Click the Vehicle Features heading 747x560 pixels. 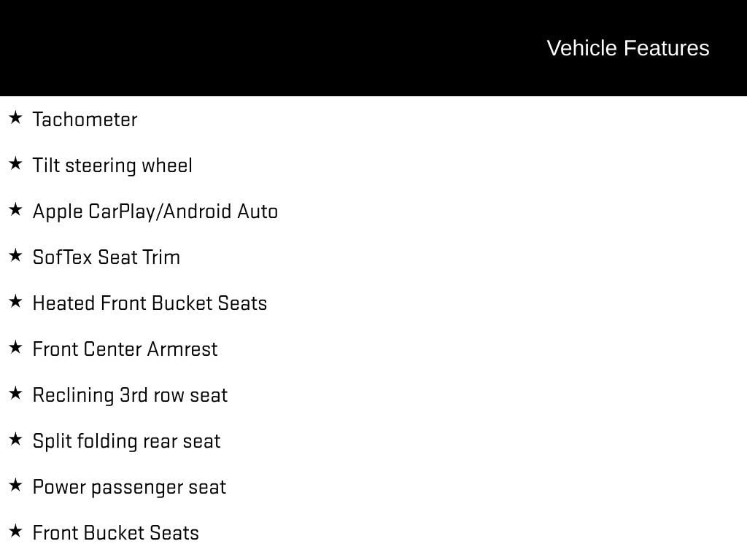click(x=627, y=48)
